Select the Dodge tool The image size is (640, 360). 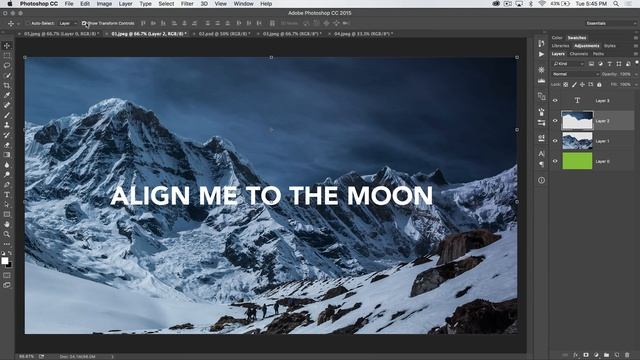tap(7, 175)
